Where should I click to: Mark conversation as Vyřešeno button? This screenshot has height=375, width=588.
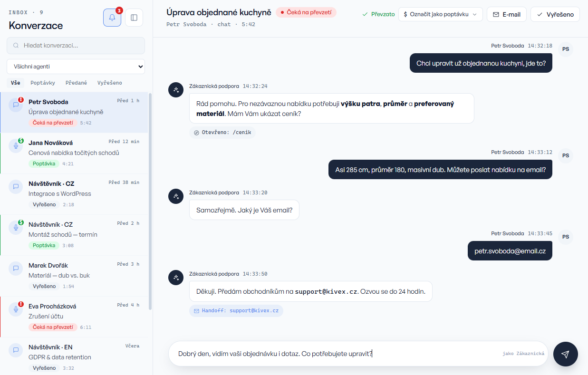pyautogui.click(x=555, y=14)
